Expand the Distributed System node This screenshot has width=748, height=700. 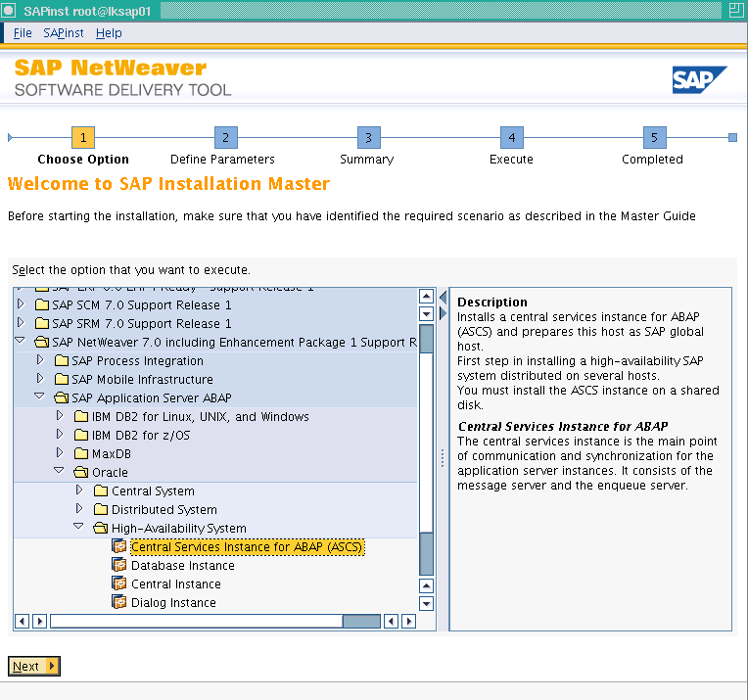[x=79, y=509]
